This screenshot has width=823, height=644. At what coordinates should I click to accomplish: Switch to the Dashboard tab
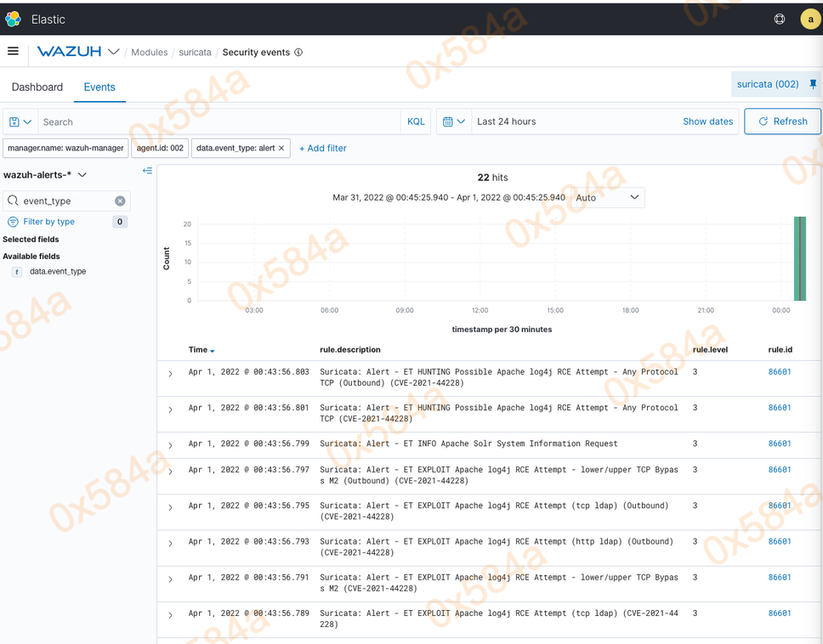(x=37, y=87)
